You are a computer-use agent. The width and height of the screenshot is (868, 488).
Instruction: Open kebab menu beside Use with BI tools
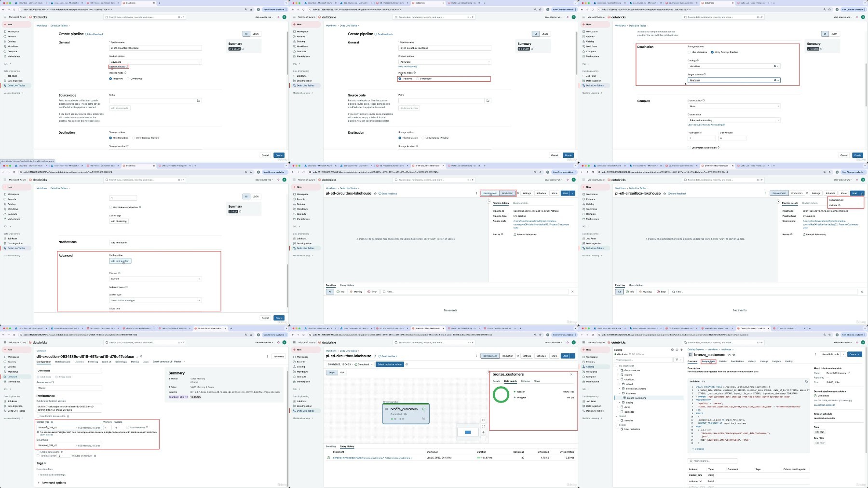coord(816,354)
